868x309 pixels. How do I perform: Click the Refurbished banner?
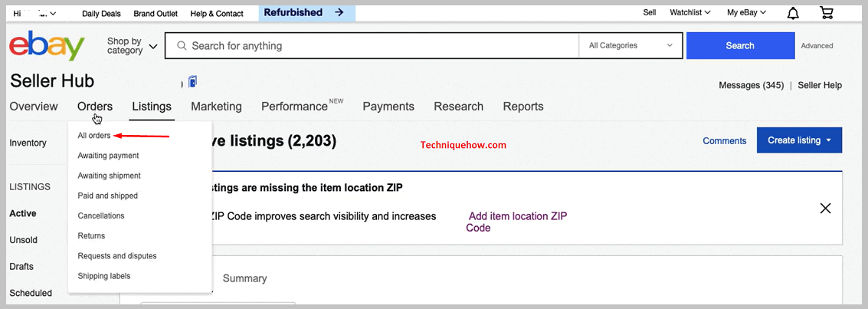[306, 13]
